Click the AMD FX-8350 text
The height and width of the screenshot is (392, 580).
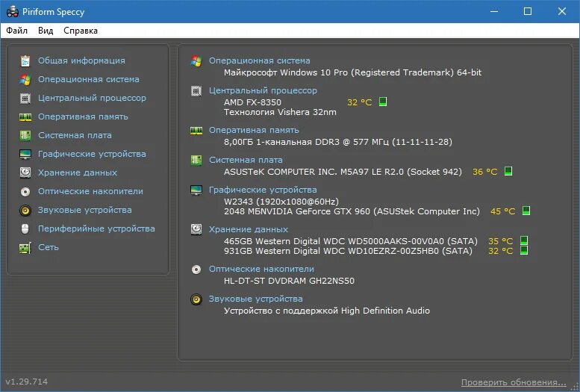click(x=252, y=102)
